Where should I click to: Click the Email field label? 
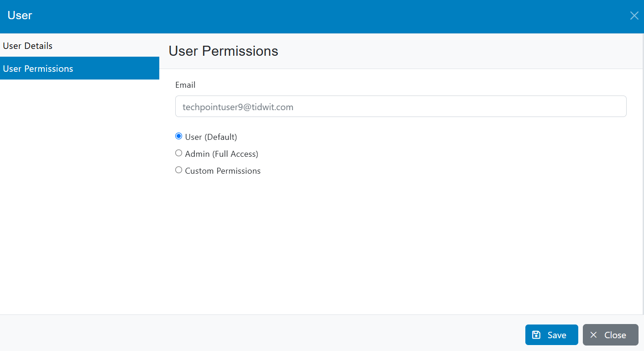[185, 85]
